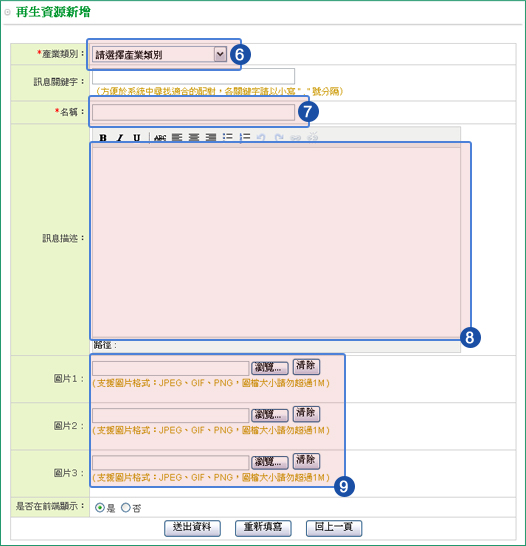
Task: Toggle strikethrough ABC formatting icon
Action: (x=160, y=138)
